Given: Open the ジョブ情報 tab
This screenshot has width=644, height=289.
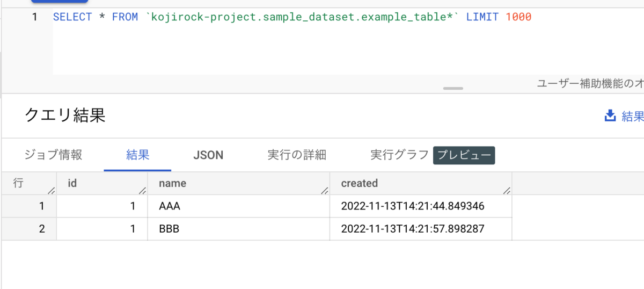Looking at the screenshot, I should tap(53, 155).
